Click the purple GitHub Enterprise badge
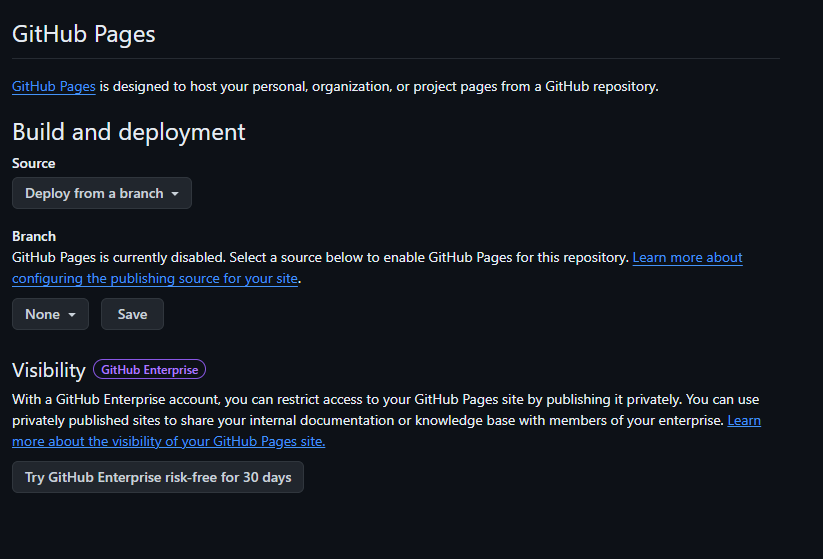823x559 pixels. pos(150,370)
